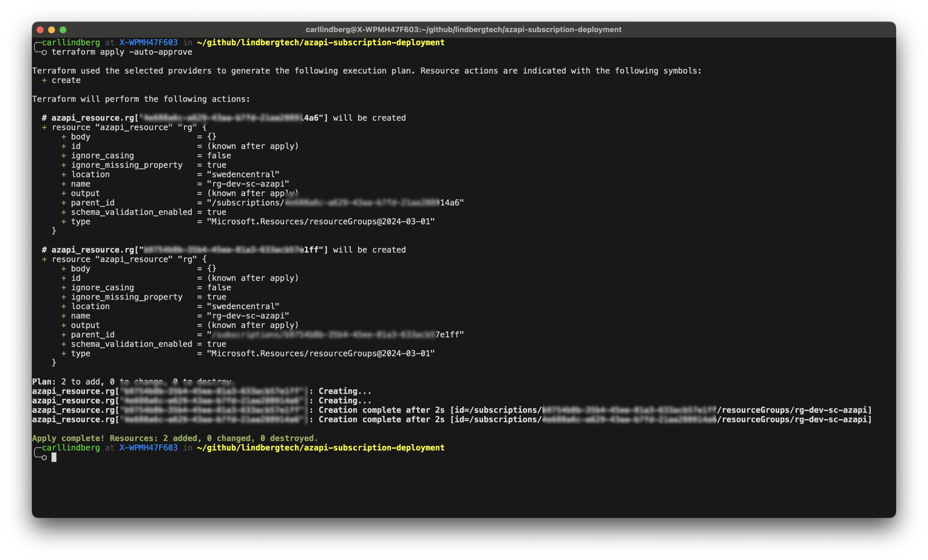The width and height of the screenshot is (928, 560).
Task: Click the red close window button
Action: coord(40,30)
